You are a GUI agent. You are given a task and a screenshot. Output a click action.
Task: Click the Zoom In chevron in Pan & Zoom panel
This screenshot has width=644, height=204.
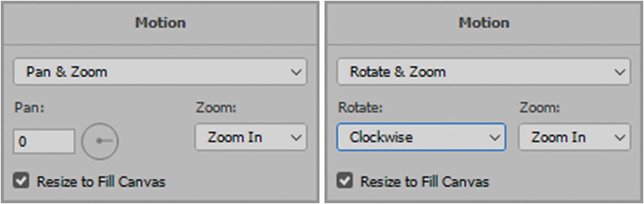pyautogui.click(x=296, y=138)
